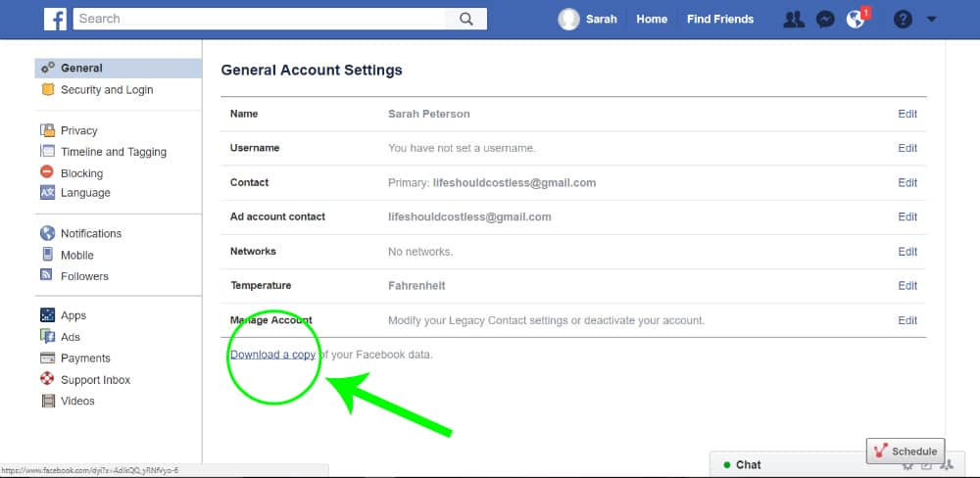Click the Schedule button
Image resolution: width=980 pixels, height=478 pixels.
tap(906, 452)
